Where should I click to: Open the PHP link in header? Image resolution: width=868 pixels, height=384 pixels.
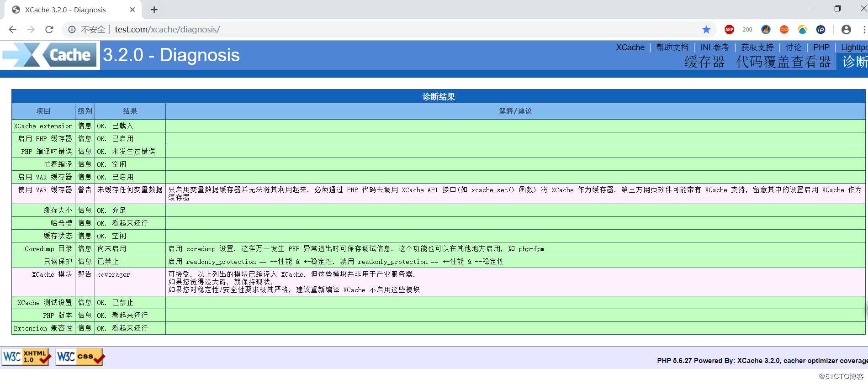821,47
